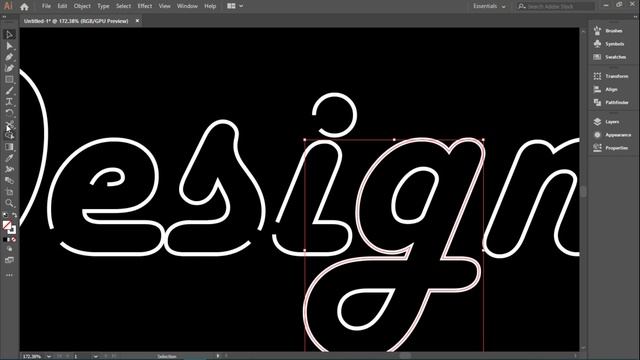Viewport: 640px width, 360px height.
Task: Swap fill and stroke colors
Action: pos(14,215)
